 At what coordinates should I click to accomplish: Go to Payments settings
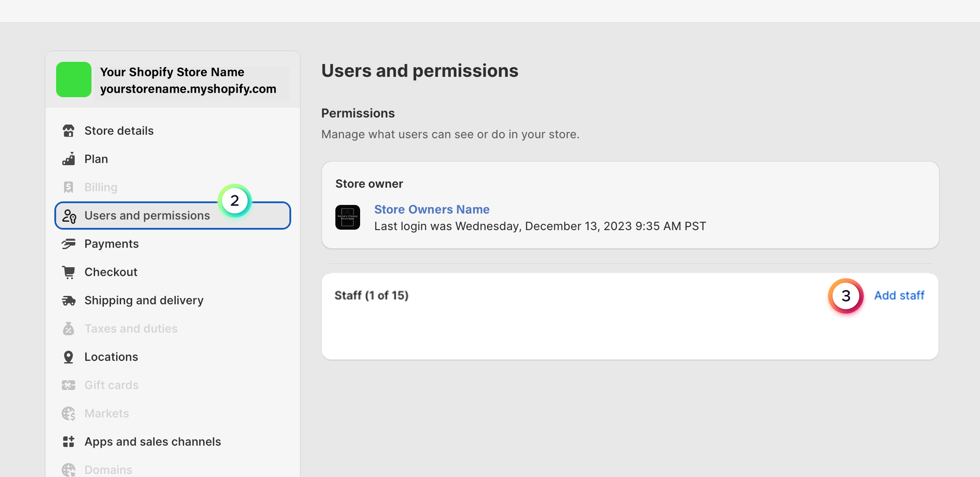pos(173,244)
